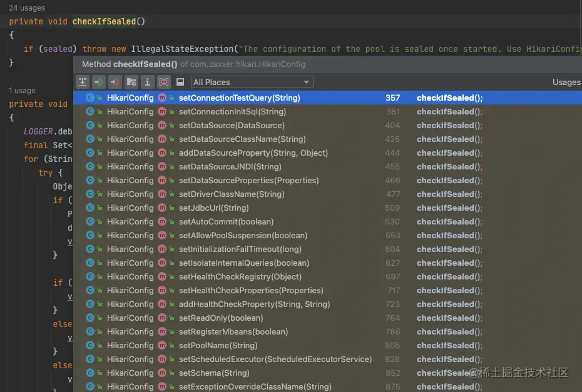Select the setReadOnly(boolean) usage

click(327, 318)
